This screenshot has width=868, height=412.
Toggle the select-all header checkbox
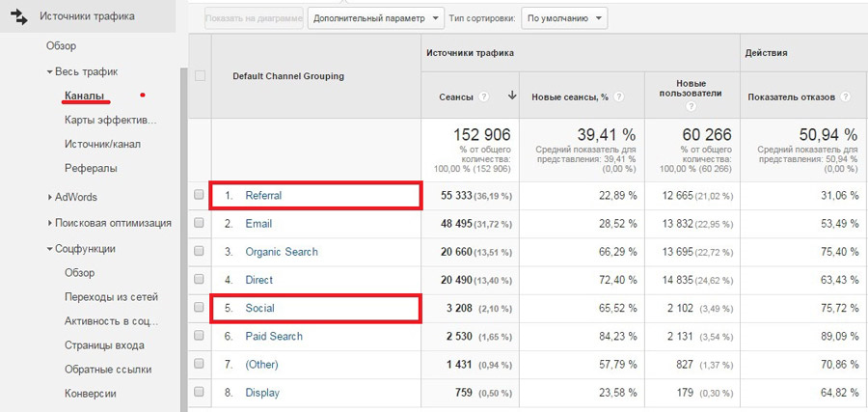click(200, 76)
